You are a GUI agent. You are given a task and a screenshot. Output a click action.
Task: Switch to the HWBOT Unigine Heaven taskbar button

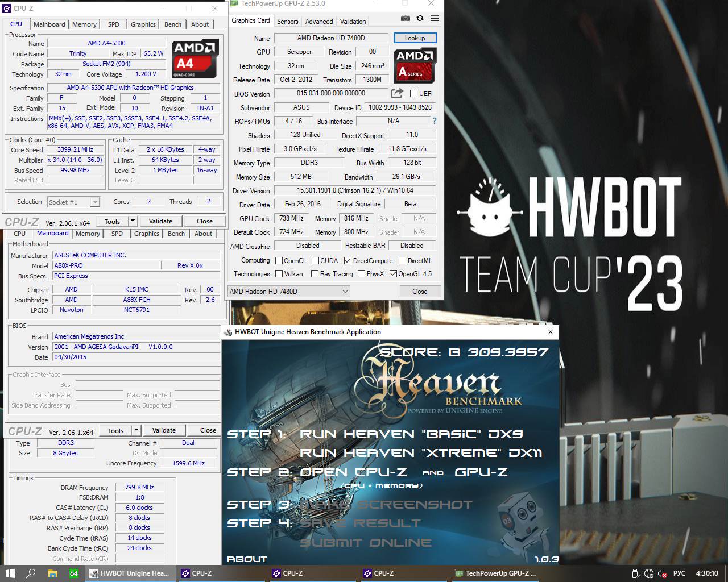coord(130,573)
